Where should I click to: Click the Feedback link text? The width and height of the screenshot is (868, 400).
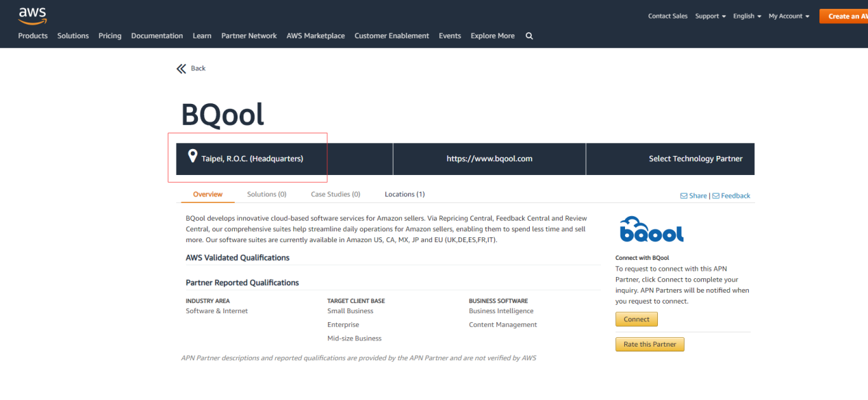(x=736, y=196)
